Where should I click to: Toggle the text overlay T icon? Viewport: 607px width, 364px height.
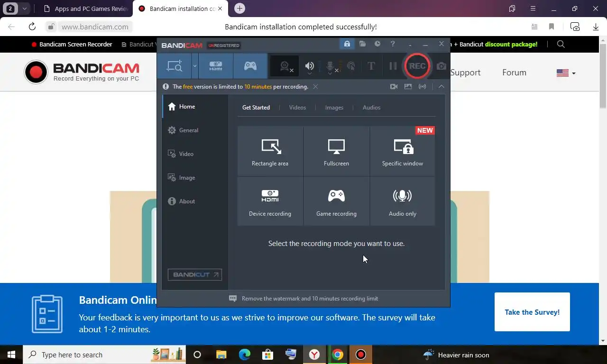[x=371, y=66]
